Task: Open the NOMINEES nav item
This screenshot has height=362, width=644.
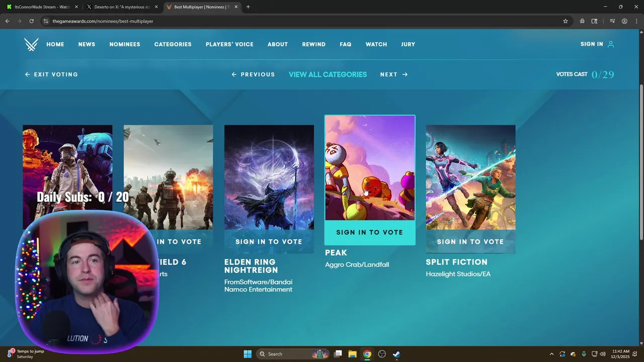Action: pos(125,44)
